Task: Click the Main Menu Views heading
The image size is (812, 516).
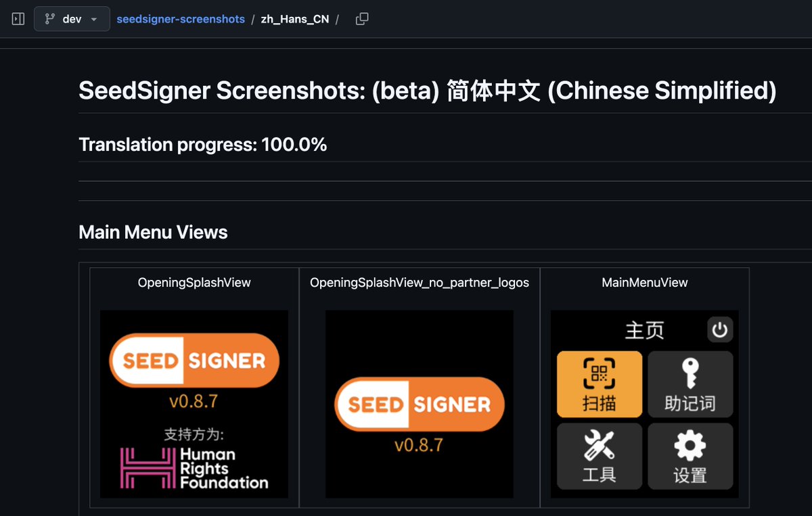Action: pos(153,233)
